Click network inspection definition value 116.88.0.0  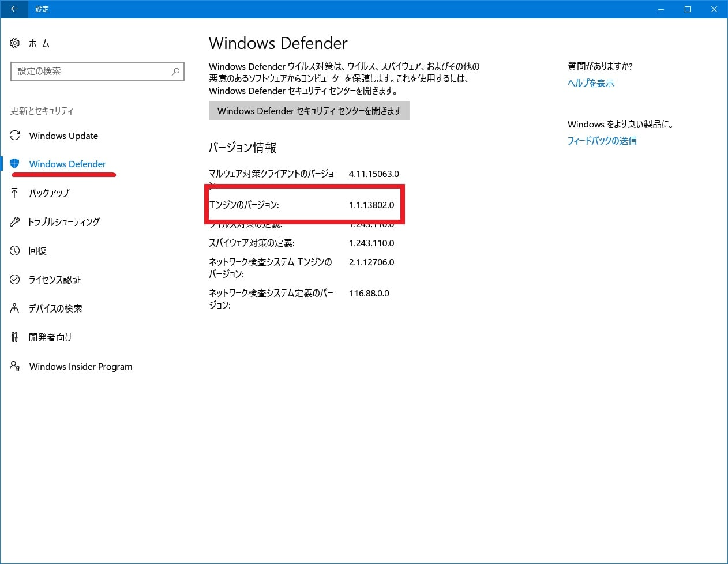[x=369, y=293]
